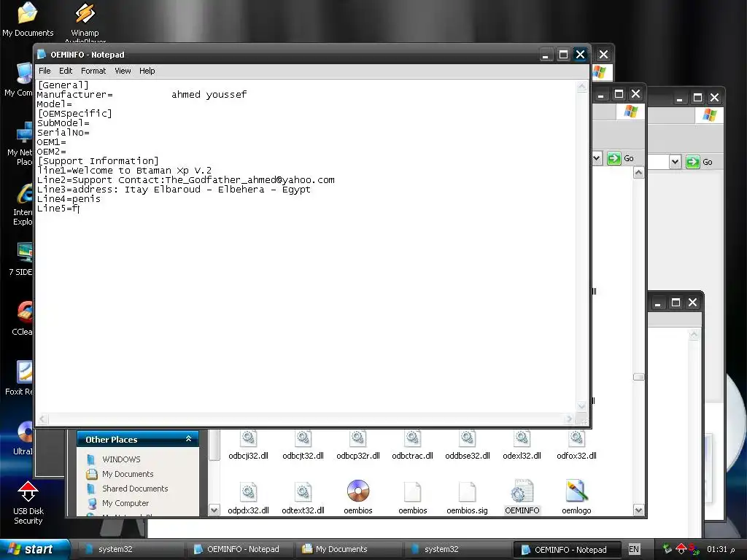Screen dimensions: 747x560
Task: Click the green arrows system tray icon
Action: click(x=667, y=549)
